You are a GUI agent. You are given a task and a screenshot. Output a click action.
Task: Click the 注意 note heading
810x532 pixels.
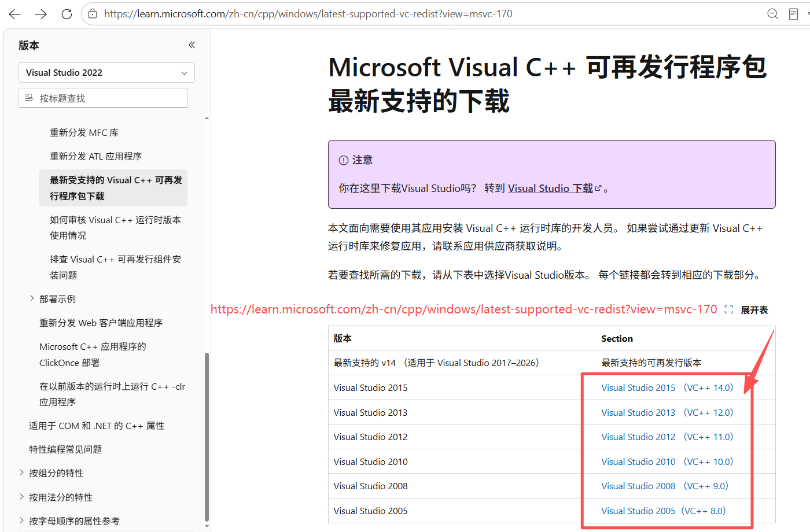(x=362, y=160)
